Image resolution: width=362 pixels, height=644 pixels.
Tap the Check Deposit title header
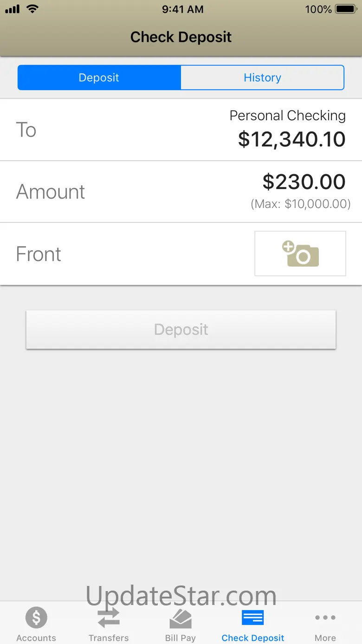click(x=181, y=37)
